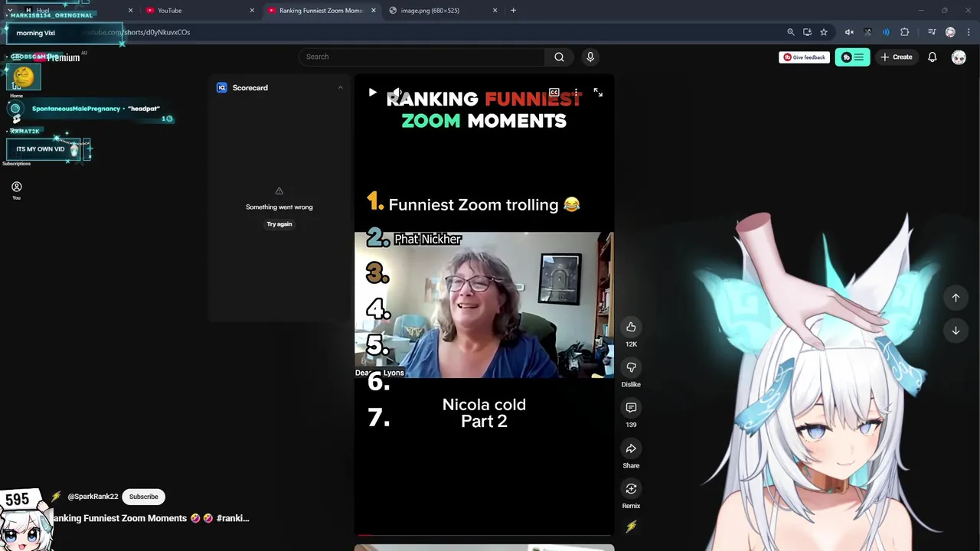Select the Ranking Funniest Zoom Moments tab
The width and height of the screenshot is (980, 551).
pos(322,10)
